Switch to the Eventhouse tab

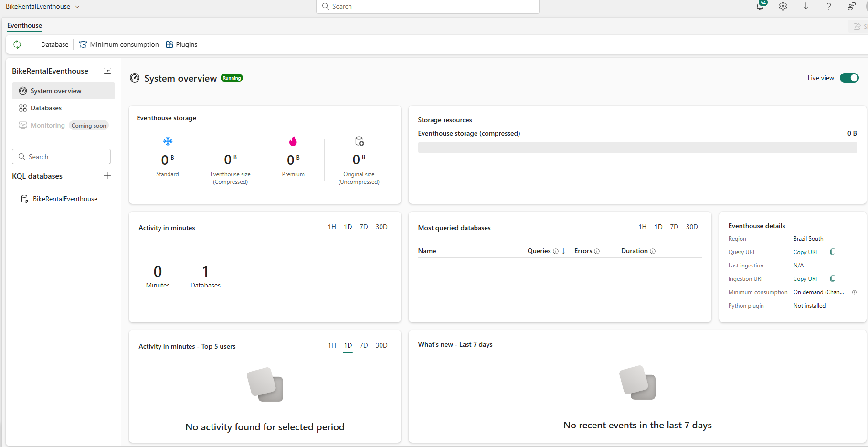tap(24, 26)
